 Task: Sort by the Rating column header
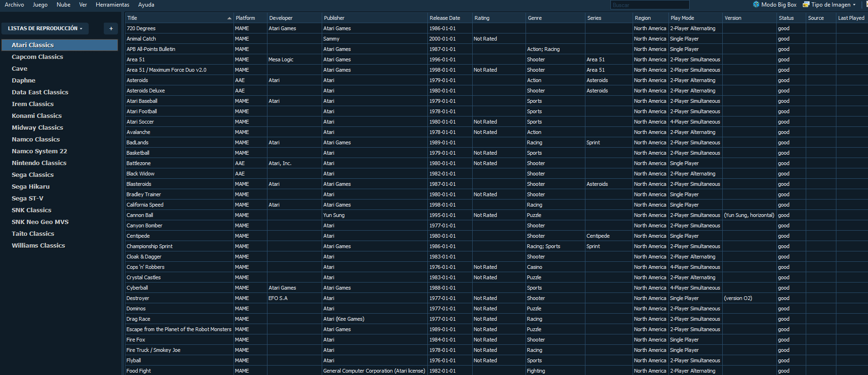click(499, 18)
